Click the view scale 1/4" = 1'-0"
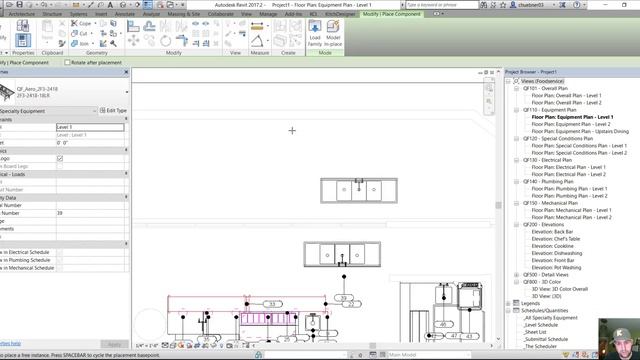The width and height of the screenshot is (640, 360). pyautogui.click(x=147, y=346)
